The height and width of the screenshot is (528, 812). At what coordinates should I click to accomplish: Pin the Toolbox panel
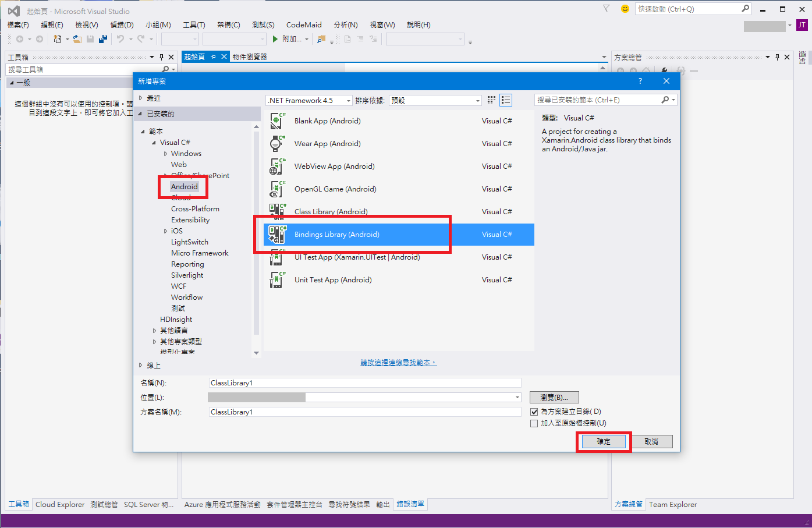pyautogui.click(x=161, y=57)
